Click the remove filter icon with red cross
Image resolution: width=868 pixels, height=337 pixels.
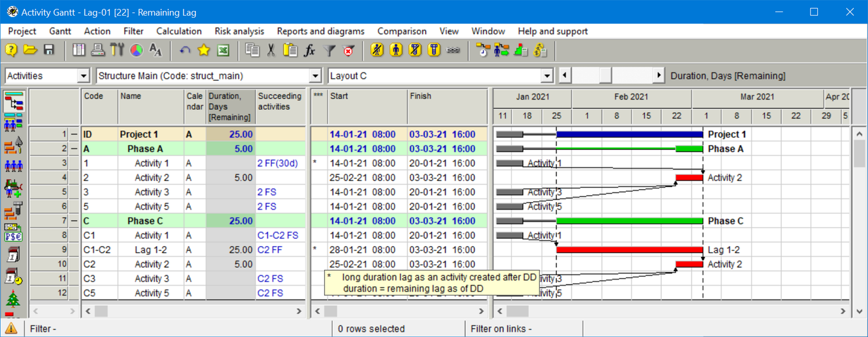[349, 50]
